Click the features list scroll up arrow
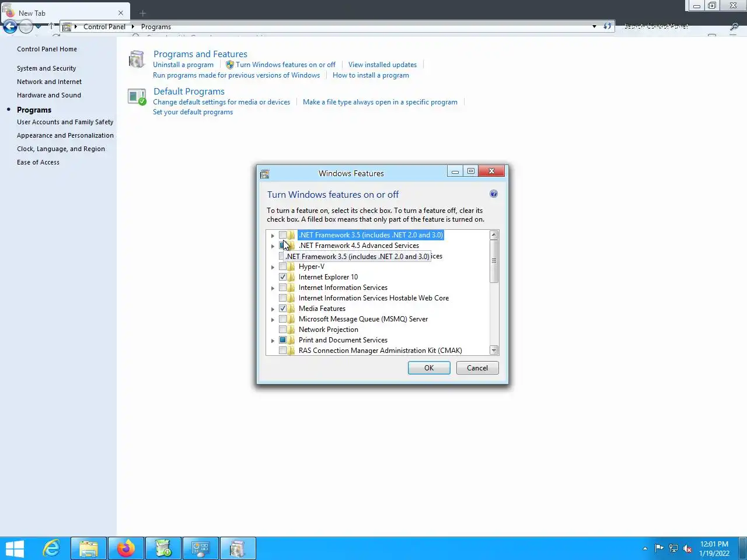 [x=494, y=235]
